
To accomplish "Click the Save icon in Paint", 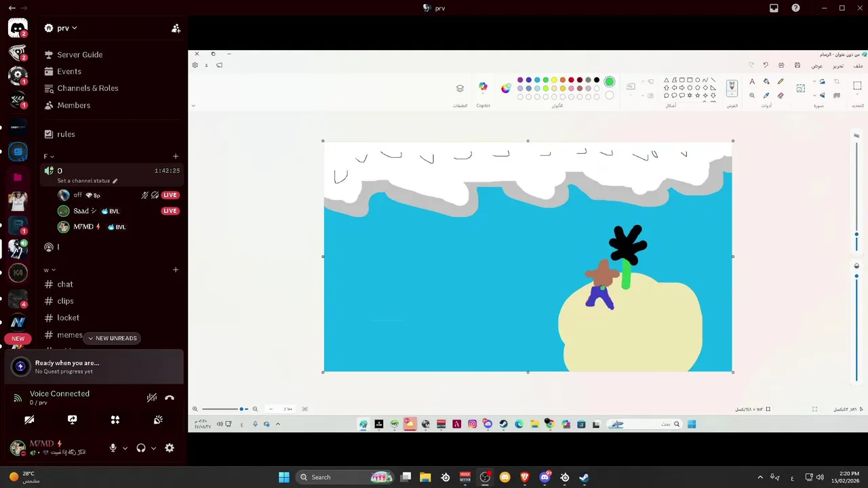I will point(797,65).
